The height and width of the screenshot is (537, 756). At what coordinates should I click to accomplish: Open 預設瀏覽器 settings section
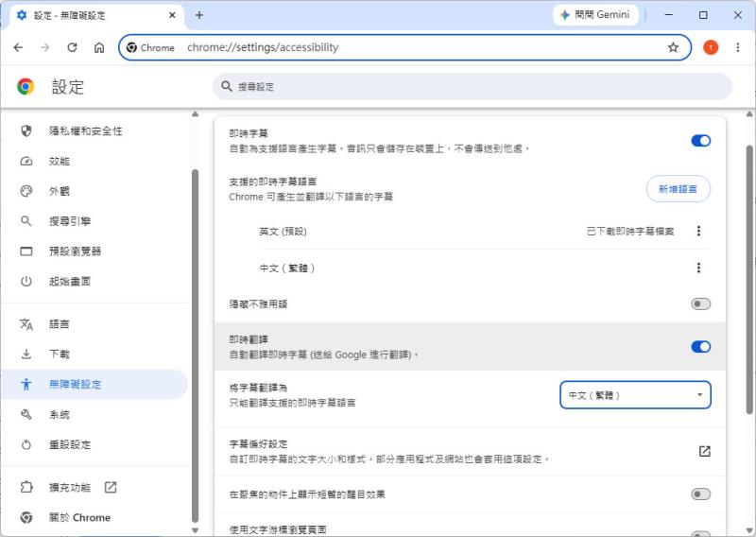[94, 251]
